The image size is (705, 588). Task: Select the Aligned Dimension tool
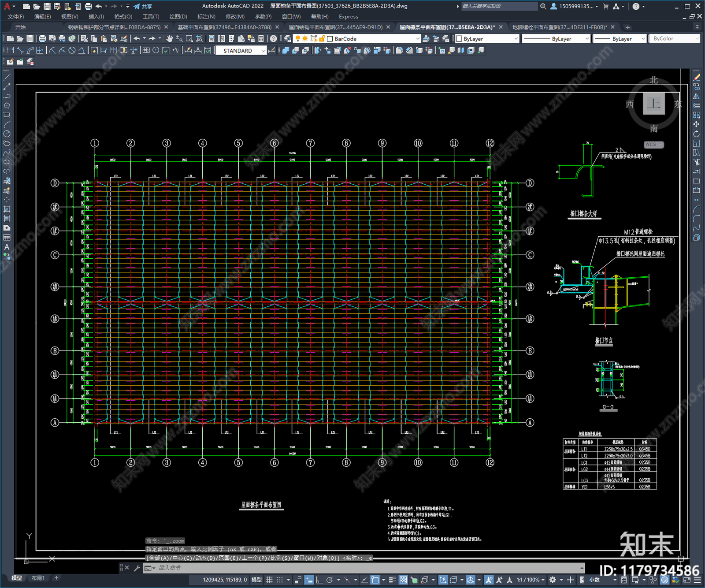pos(20,50)
